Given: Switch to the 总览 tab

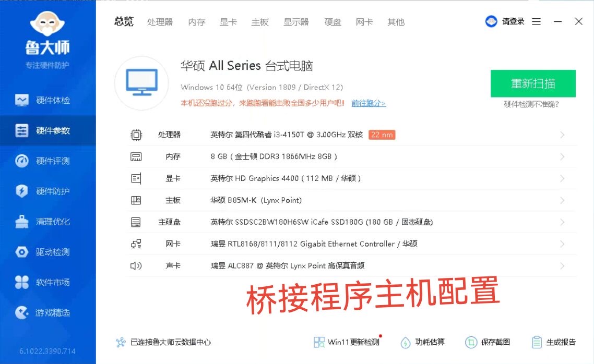Looking at the screenshot, I should 124,21.
